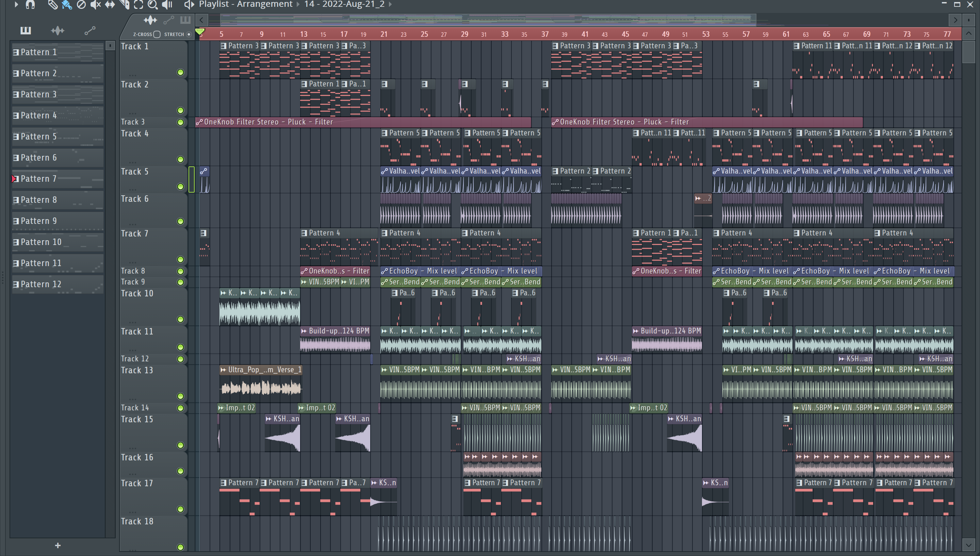Focus pattern clips in the track header tab
Viewport: 980px width, 556px height.
[185, 20]
